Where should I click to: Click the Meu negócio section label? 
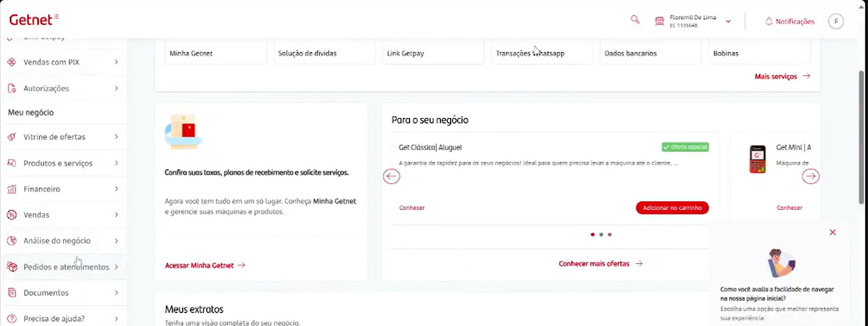click(31, 113)
